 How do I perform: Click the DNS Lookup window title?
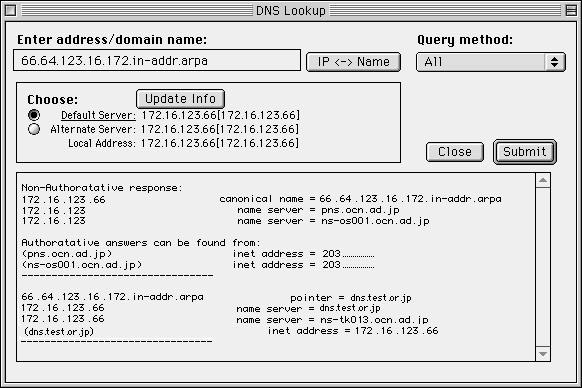tap(291, 11)
